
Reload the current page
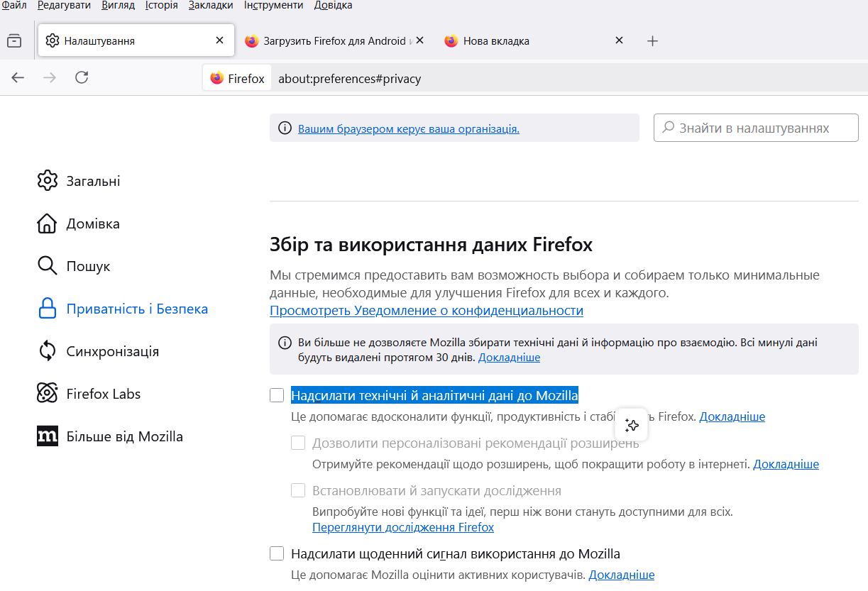pyautogui.click(x=82, y=78)
